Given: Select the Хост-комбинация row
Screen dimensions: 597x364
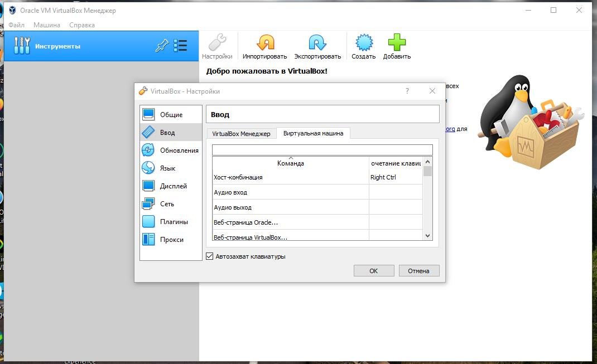Looking at the screenshot, I should point(317,177).
